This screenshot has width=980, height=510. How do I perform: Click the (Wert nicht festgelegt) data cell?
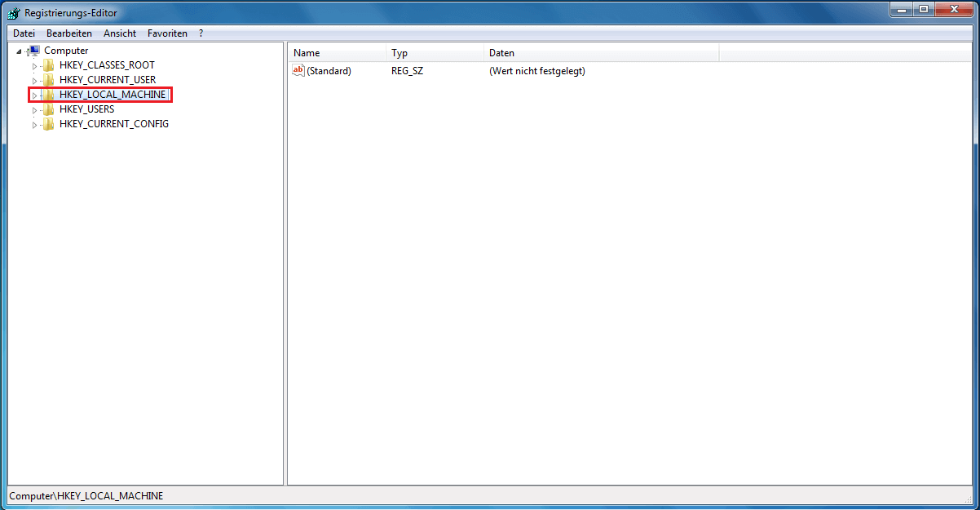click(x=537, y=71)
